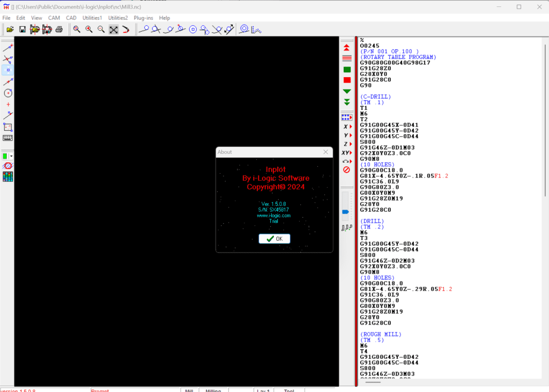Click the Zoom out magnifier icon

[101, 29]
